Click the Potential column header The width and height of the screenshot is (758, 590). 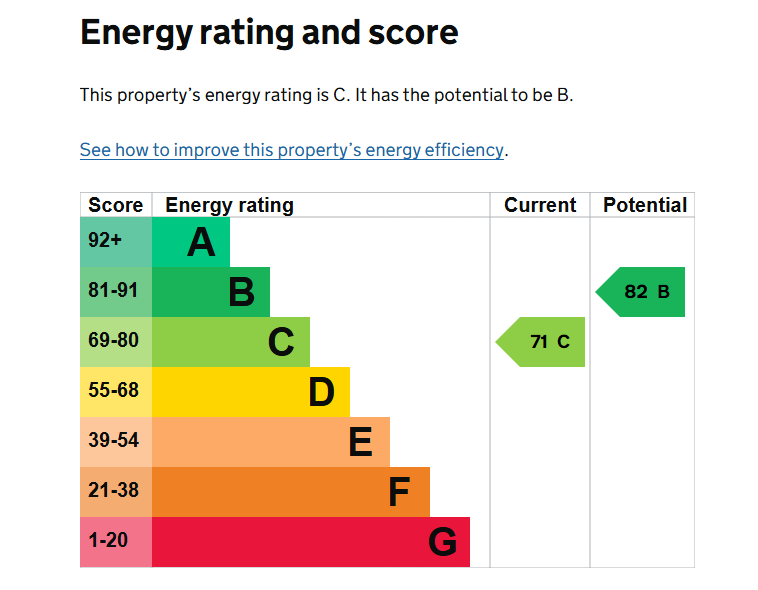click(x=644, y=205)
